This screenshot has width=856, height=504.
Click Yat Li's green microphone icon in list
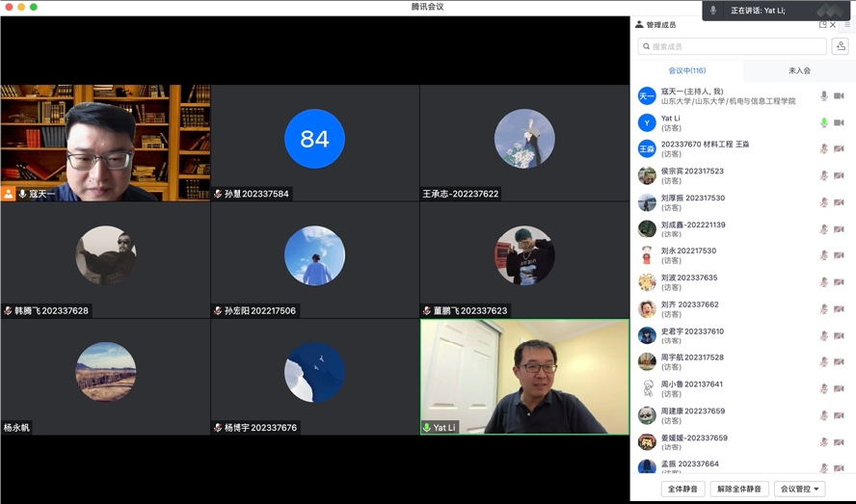tap(824, 122)
